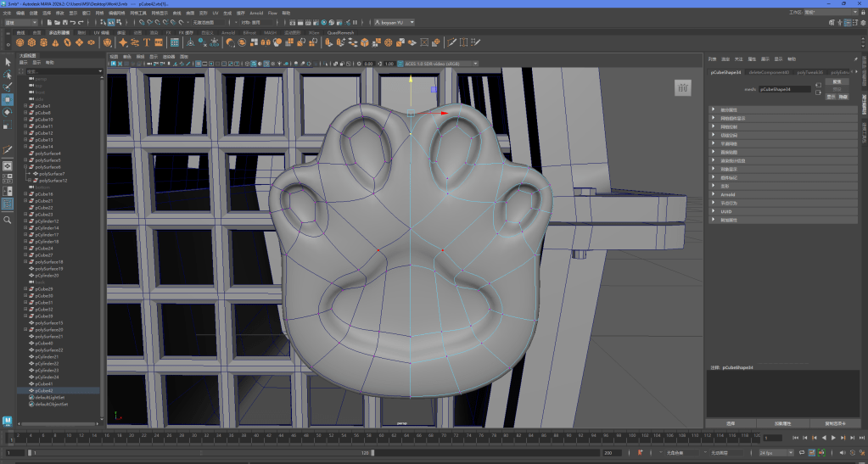The height and width of the screenshot is (464, 868).
Task: Click the Maya home 'M' icon
Action: [x=8, y=420]
